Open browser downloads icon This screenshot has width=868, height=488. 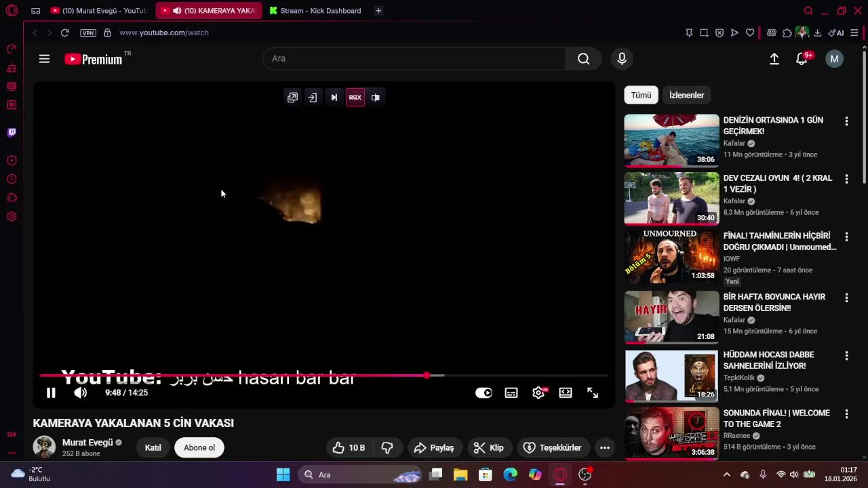[x=817, y=33]
